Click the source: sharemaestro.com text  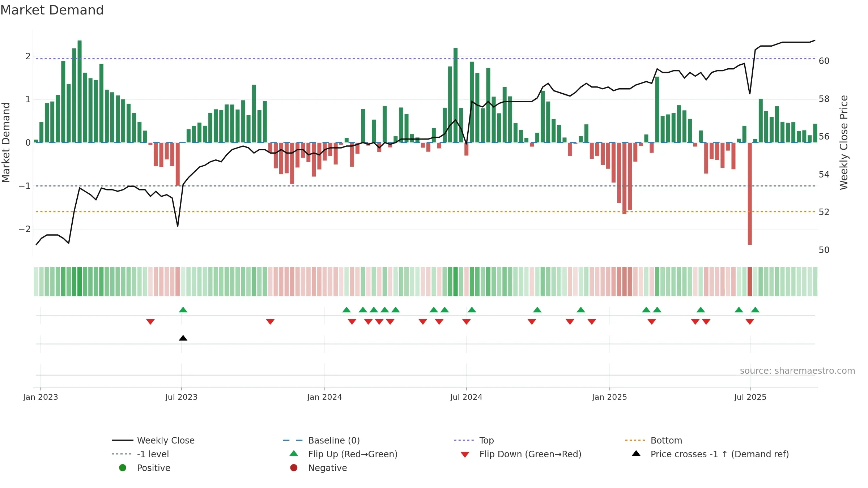click(x=797, y=371)
